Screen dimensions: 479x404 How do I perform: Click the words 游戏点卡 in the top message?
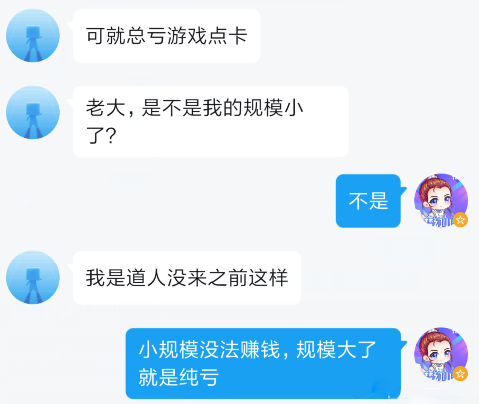207,36
